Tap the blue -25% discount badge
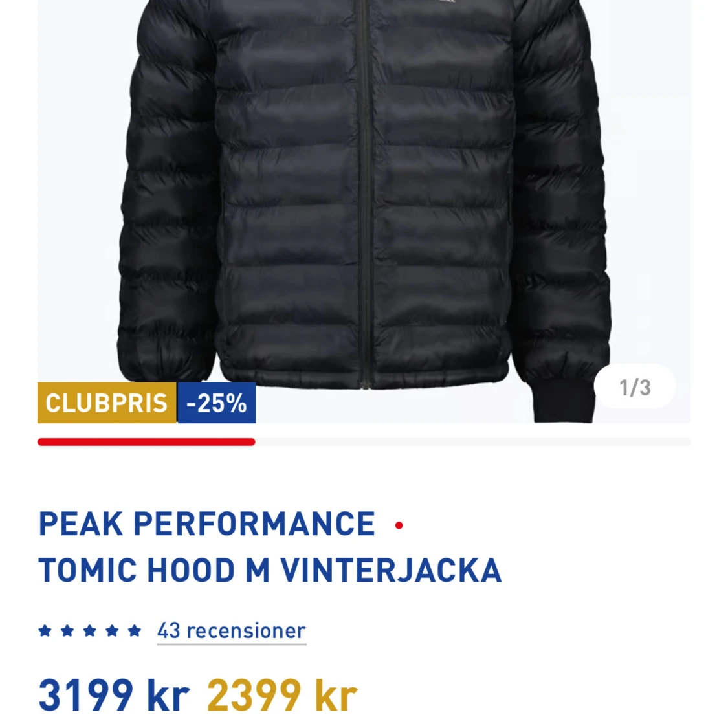728x728 pixels. coord(216,403)
